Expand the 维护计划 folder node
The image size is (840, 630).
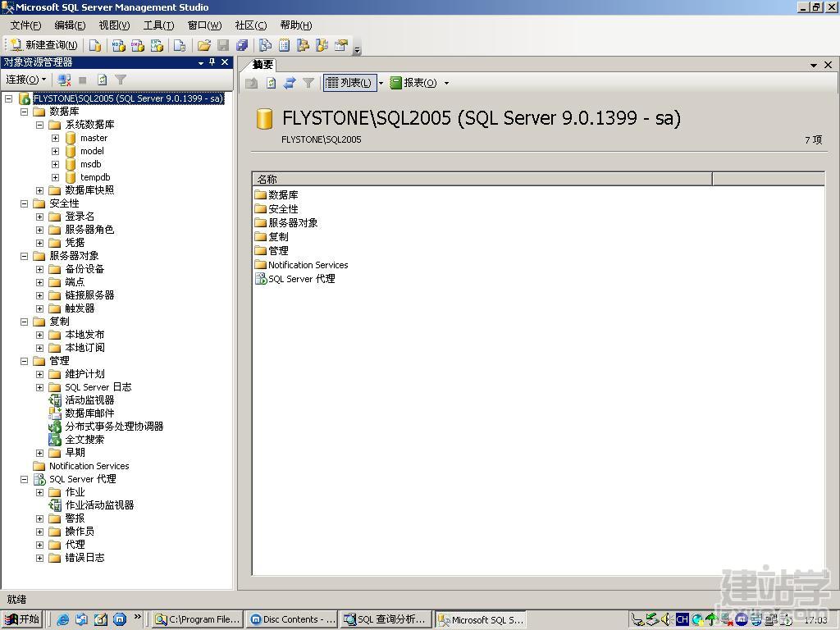39,374
